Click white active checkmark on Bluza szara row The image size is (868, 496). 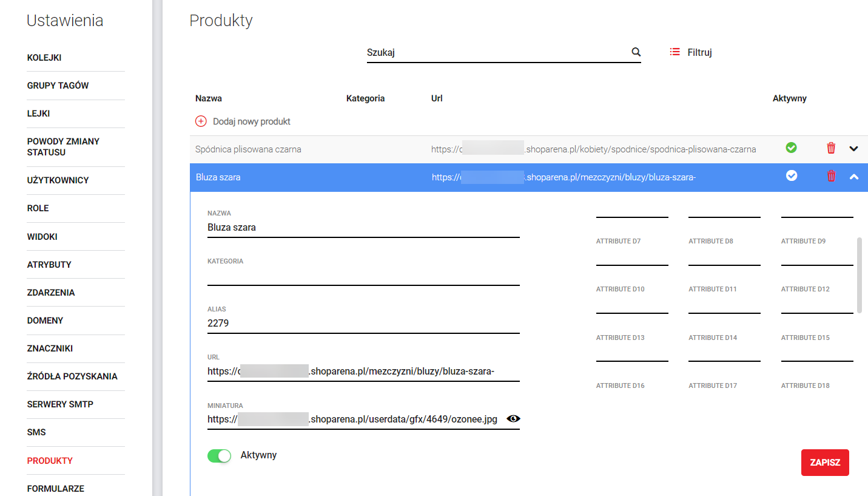pyautogui.click(x=791, y=176)
